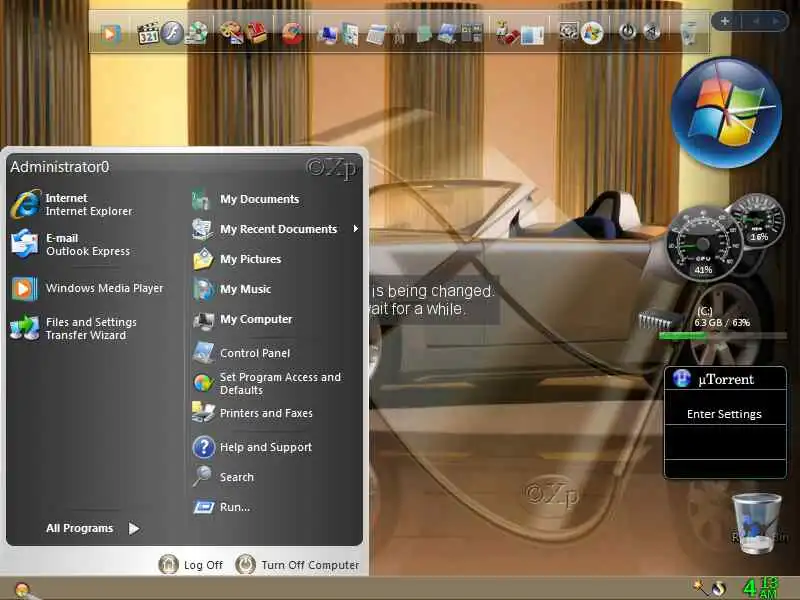Screen dimensions: 800x600
Task: Click the calendar dock icon
Action: (x=376, y=35)
